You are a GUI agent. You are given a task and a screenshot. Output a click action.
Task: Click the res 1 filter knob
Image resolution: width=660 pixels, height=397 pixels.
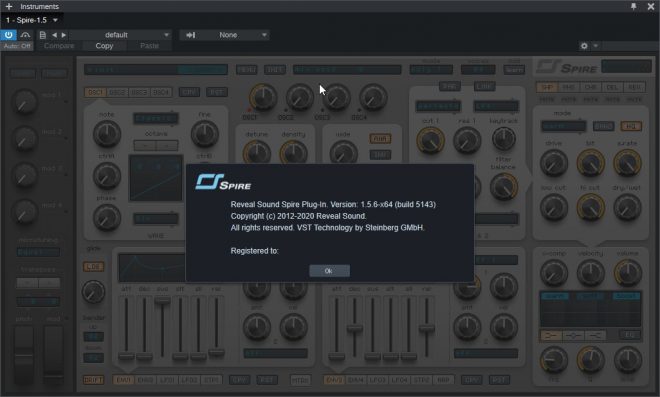pos(467,140)
